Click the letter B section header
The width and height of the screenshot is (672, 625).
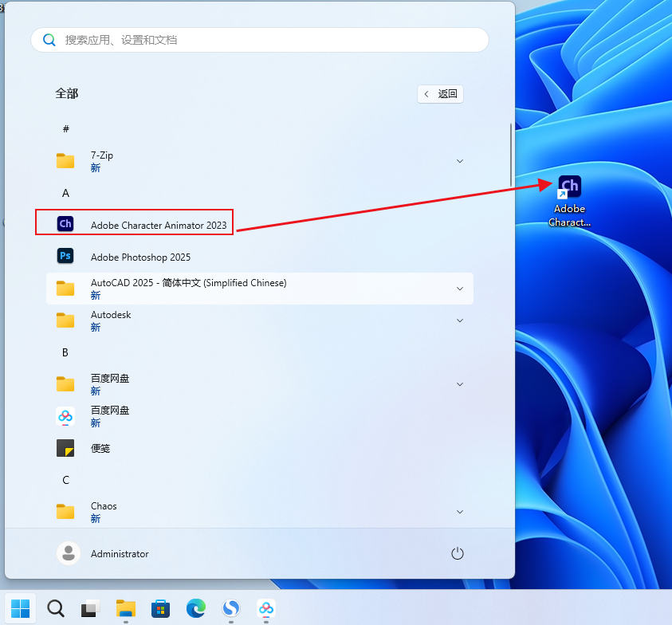[65, 352]
